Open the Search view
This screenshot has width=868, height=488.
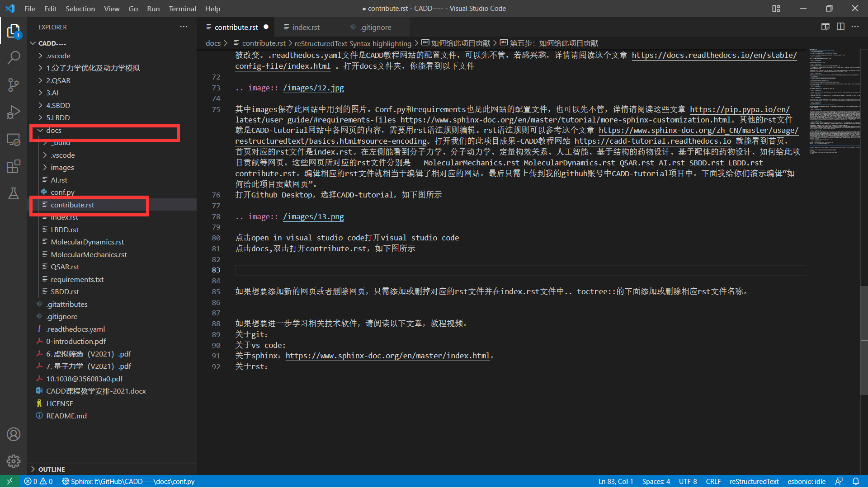pyautogui.click(x=14, y=58)
